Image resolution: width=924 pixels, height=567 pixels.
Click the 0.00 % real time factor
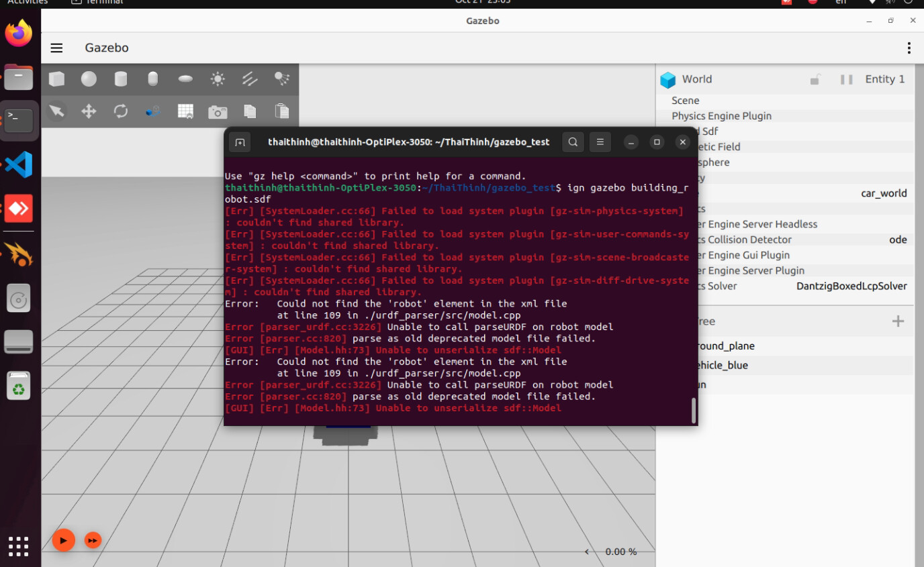coord(621,552)
